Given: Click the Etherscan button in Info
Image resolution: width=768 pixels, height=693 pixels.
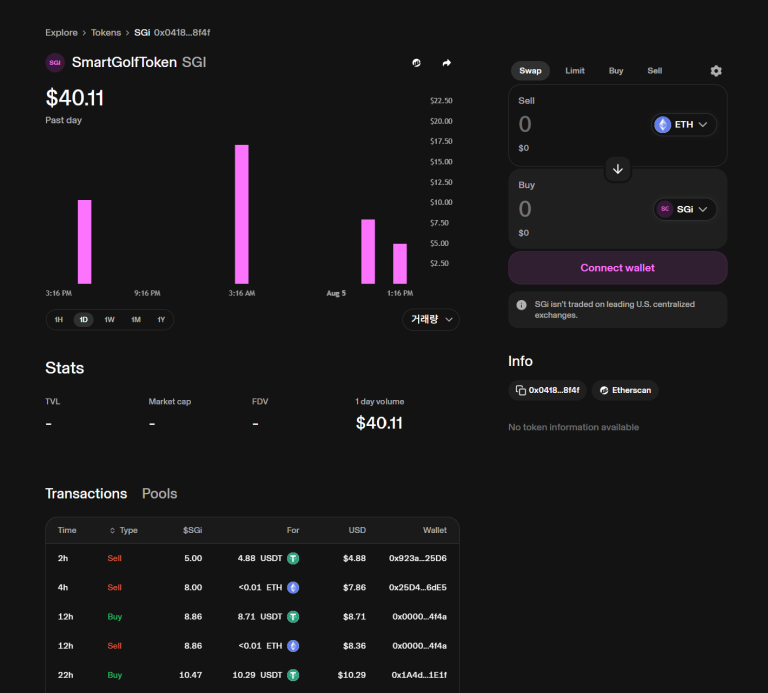Looking at the screenshot, I should [625, 390].
